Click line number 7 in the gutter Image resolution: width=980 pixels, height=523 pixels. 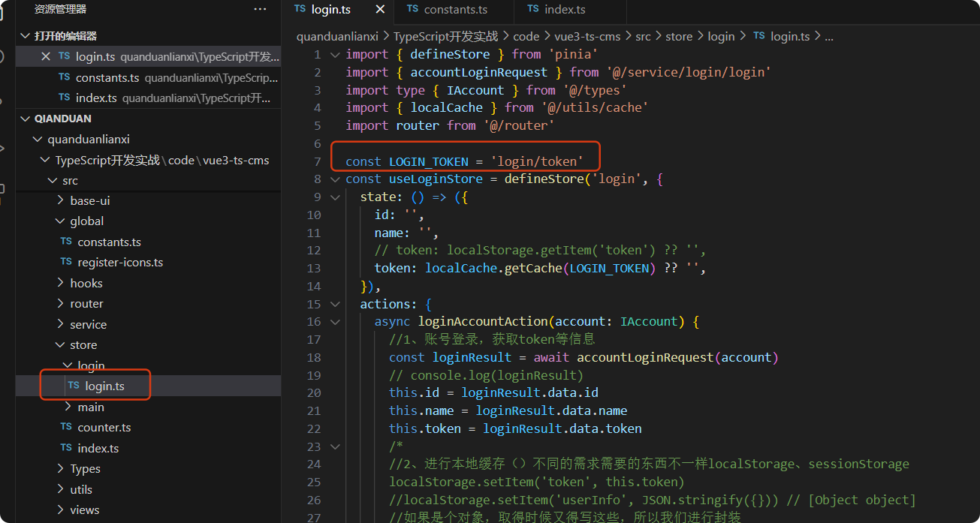point(318,161)
